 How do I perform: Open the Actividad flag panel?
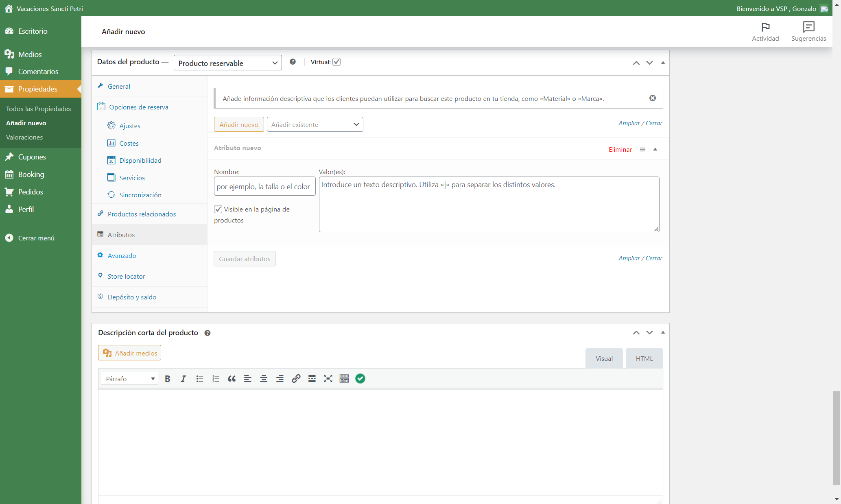point(765,32)
